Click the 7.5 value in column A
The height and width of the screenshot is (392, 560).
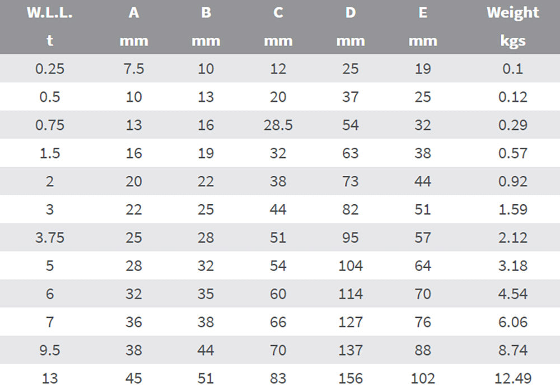[x=134, y=69]
